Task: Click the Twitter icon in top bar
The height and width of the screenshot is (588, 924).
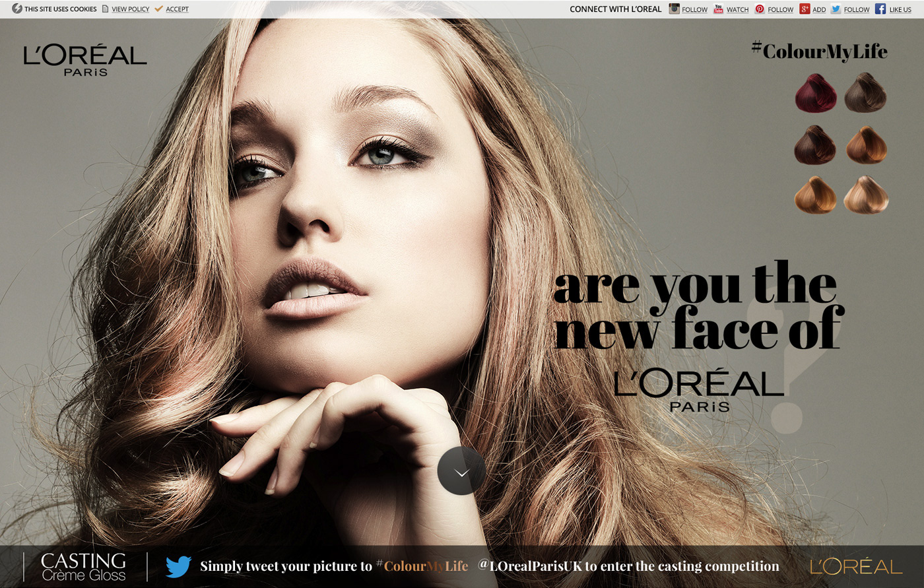Action: pos(836,9)
